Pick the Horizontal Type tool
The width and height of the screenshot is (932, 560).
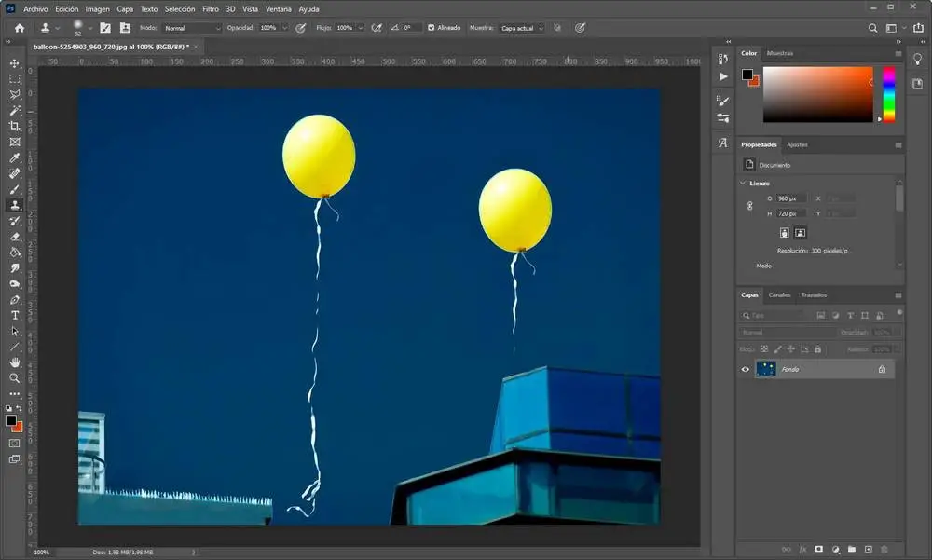coord(14,315)
